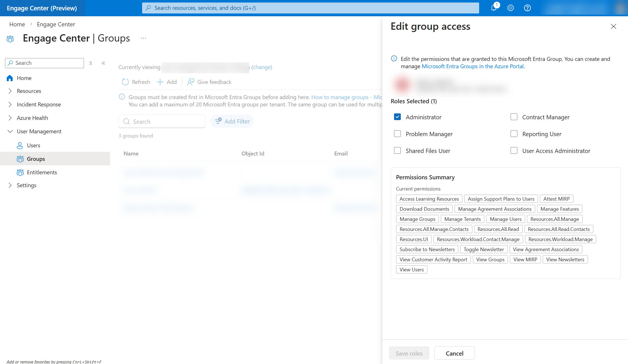Click the Cancel button

point(454,353)
